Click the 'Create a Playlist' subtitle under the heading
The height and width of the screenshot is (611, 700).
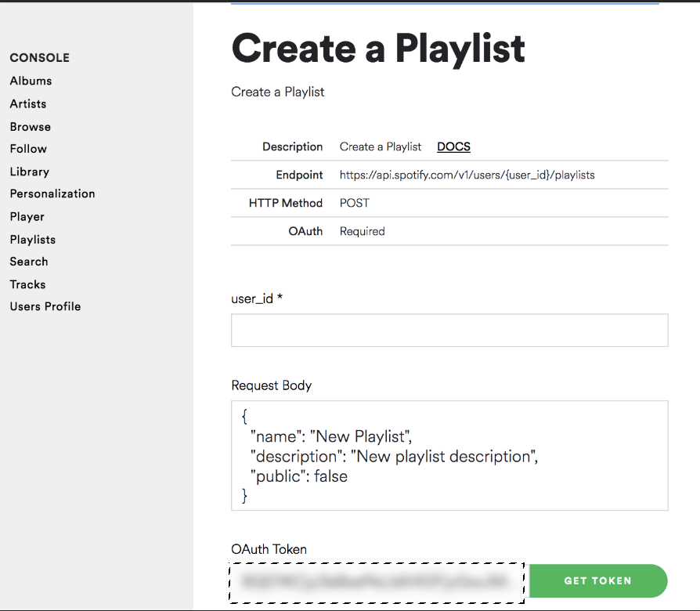(x=278, y=92)
